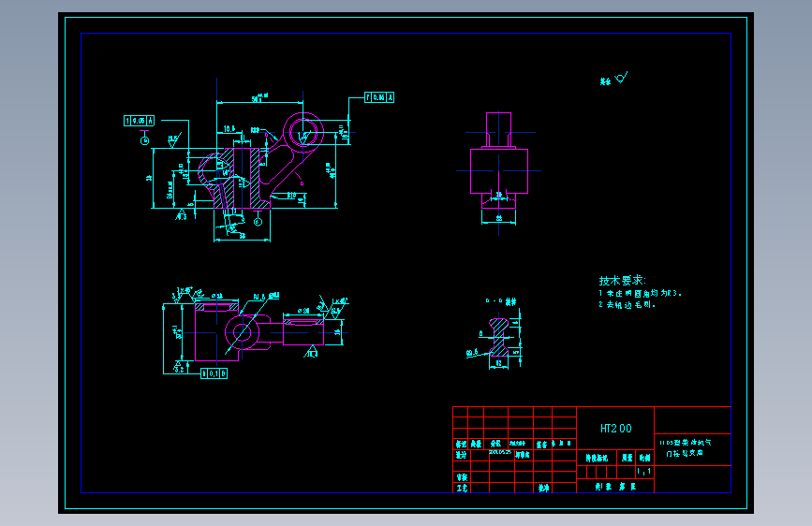Select the side view rectangular body
This screenshot has height=526, width=812.
pyautogui.click(x=499, y=171)
